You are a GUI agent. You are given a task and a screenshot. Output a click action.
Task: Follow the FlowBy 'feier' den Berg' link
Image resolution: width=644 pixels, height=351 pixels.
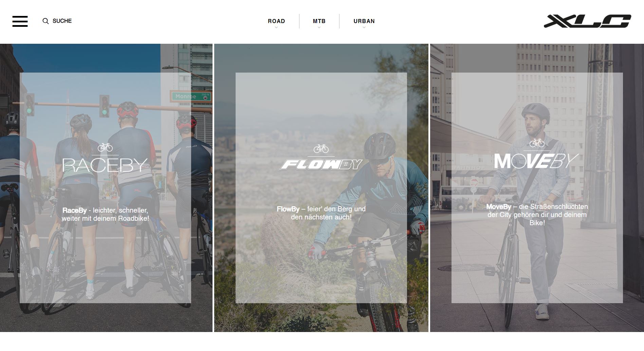click(321, 213)
